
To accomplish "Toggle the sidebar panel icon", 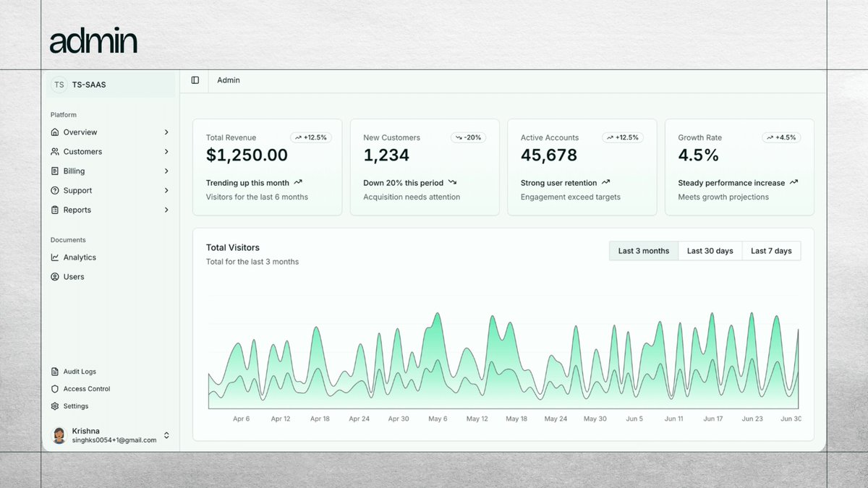I will point(195,80).
